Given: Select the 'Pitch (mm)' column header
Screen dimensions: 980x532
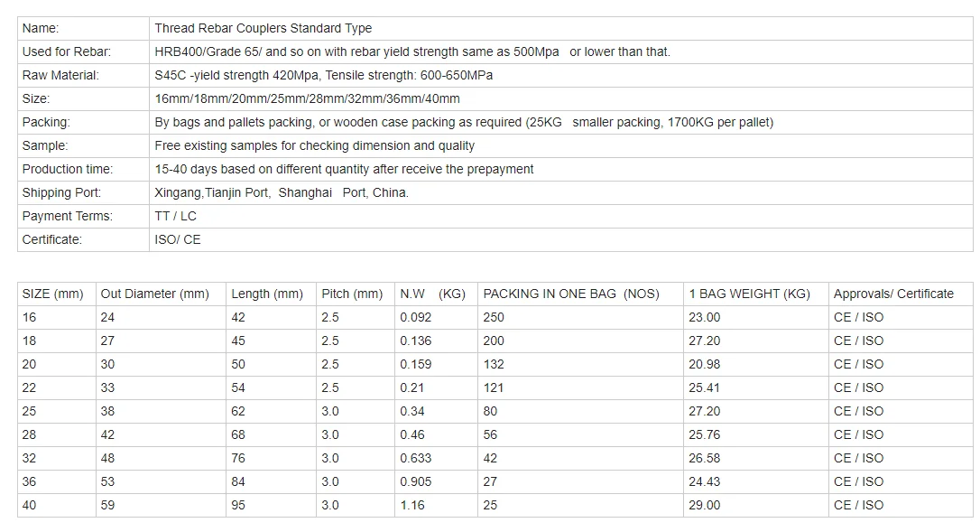Looking at the screenshot, I should pyautogui.click(x=355, y=294).
